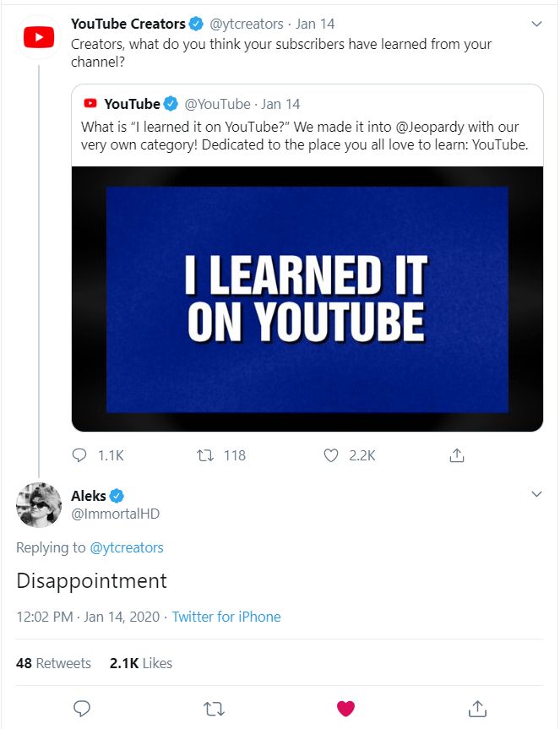Click the 12:02 PM Jan 14, 2020 timestamp
Image resolution: width=560 pixels, height=729 pixels.
tap(88, 617)
